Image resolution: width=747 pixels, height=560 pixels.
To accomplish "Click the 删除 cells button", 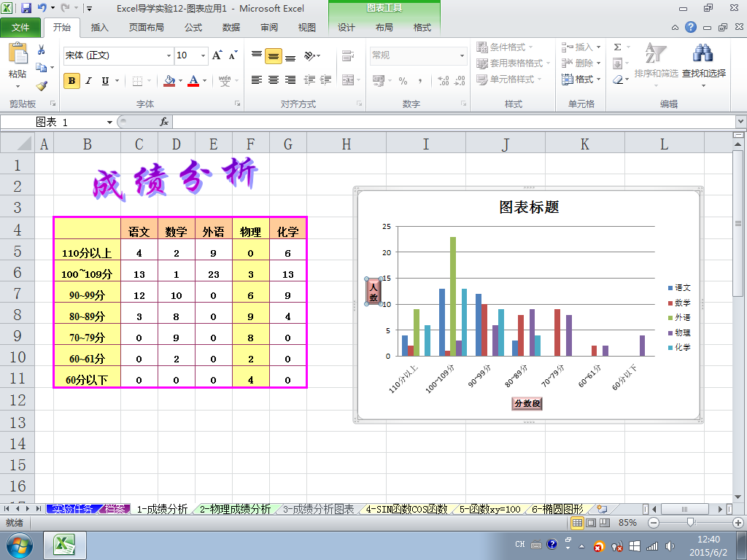I will (581, 63).
